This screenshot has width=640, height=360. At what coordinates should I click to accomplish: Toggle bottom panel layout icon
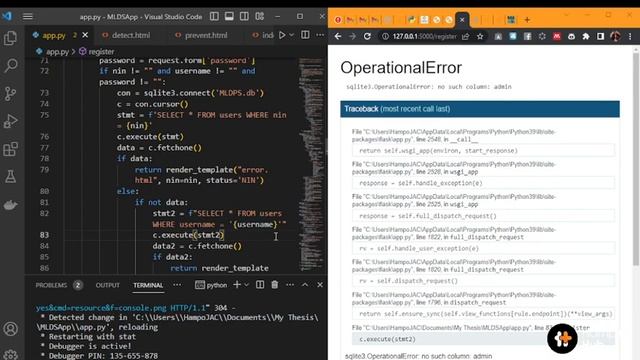click(229, 16)
